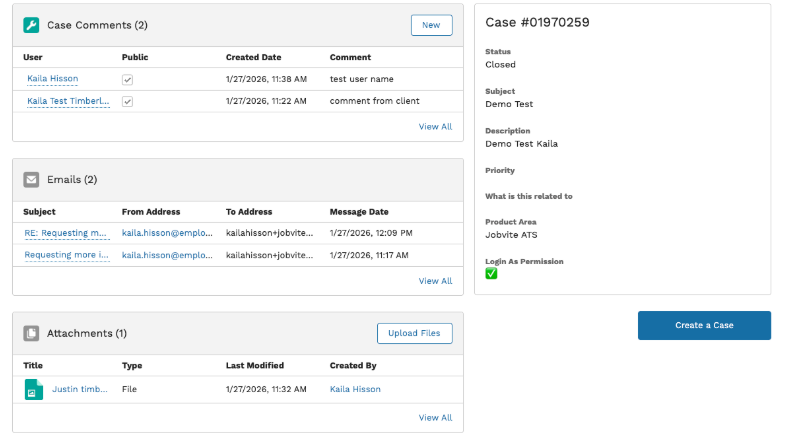
Task: Click from address of the 11:17 AM email
Action: pos(167,255)
